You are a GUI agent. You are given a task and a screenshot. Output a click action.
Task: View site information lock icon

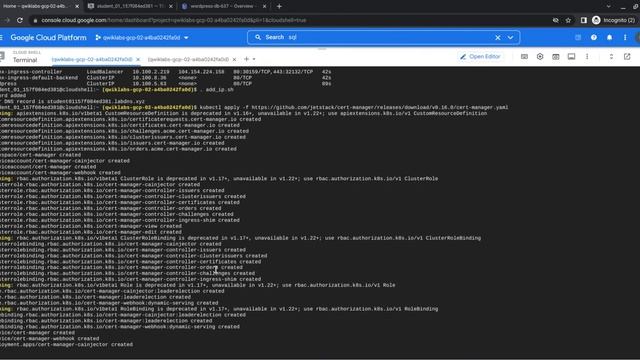pyautogui.click(x=36, y=20)
